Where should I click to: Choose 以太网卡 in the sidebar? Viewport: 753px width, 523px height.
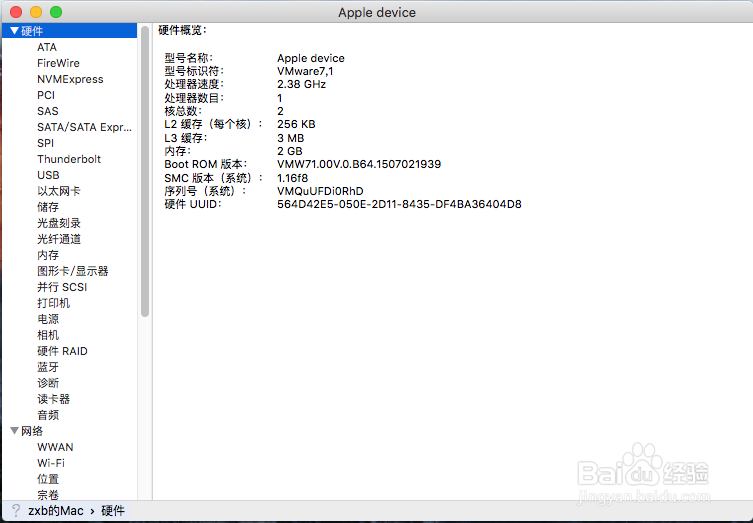59,191
